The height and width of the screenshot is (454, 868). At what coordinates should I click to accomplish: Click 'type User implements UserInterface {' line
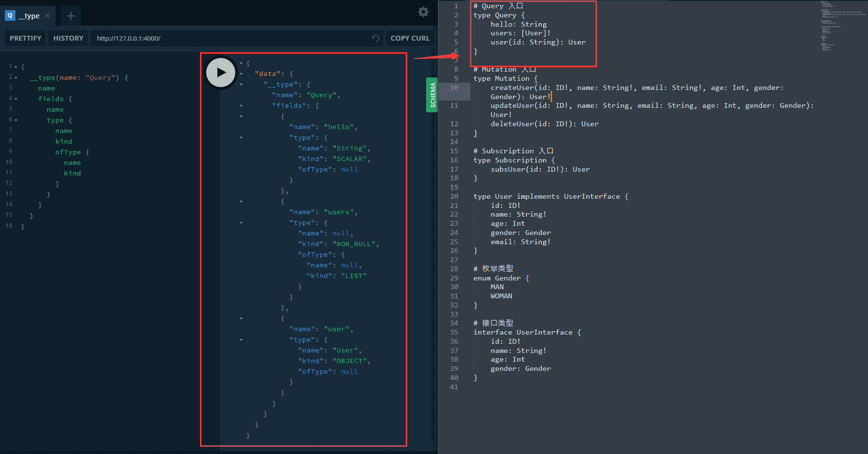point(551,196)
